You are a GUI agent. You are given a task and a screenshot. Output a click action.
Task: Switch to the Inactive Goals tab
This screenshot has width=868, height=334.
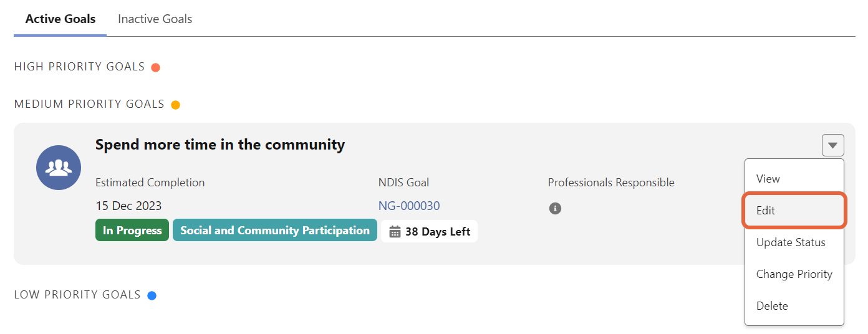155,19
